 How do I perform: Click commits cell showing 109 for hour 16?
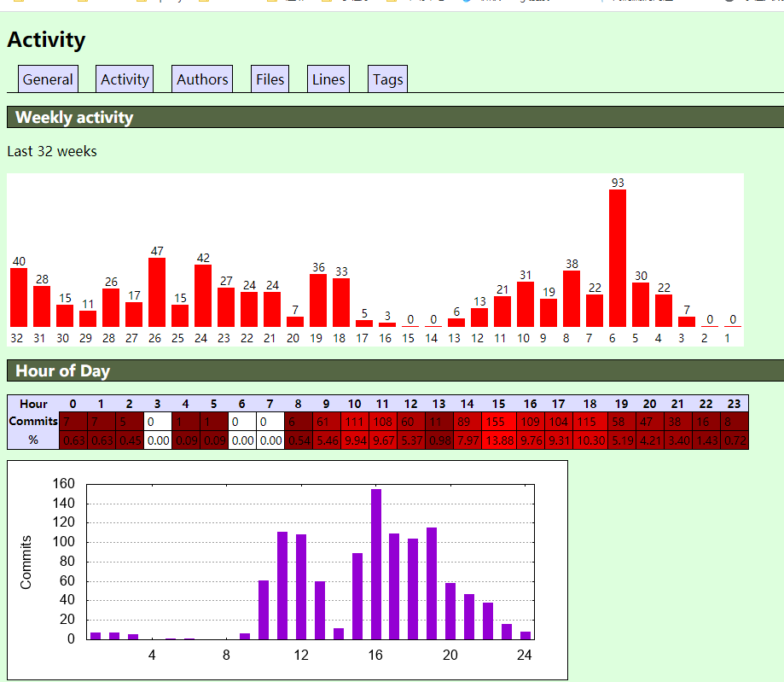coord(531,422)
